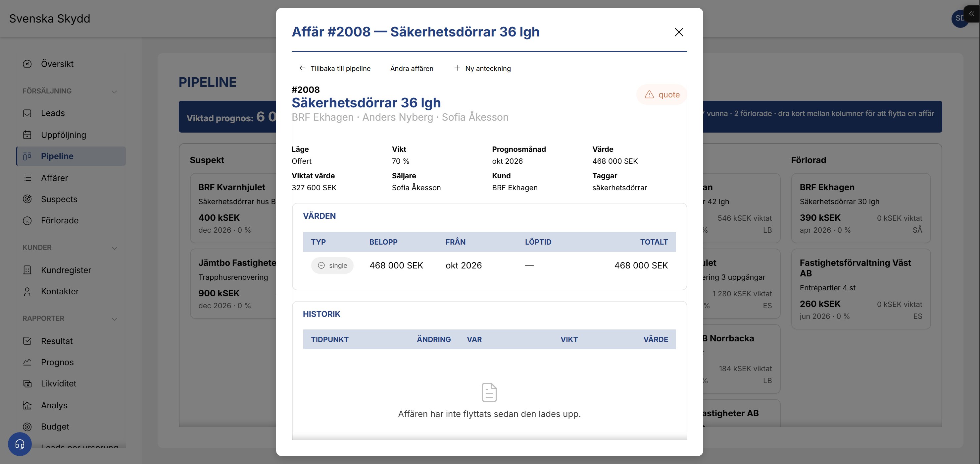
Task: Collapse the KUNDER section chevron
Action: [114, 248]
